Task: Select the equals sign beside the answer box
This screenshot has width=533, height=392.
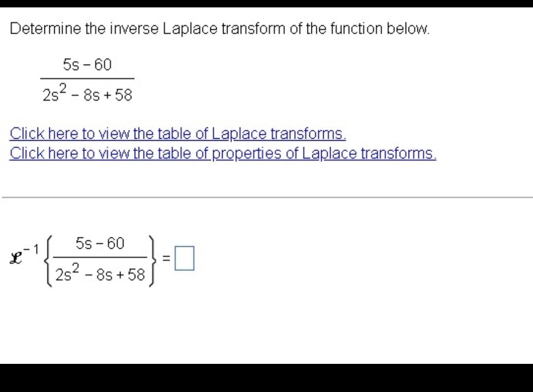Action: click(x=165, y=258)
